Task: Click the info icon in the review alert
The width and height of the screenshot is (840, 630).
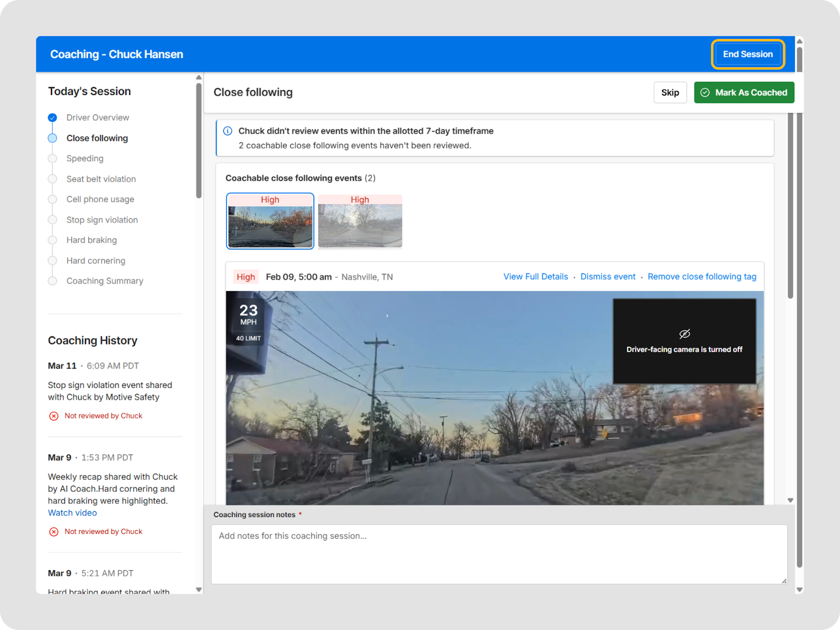Action: [227, 131]
